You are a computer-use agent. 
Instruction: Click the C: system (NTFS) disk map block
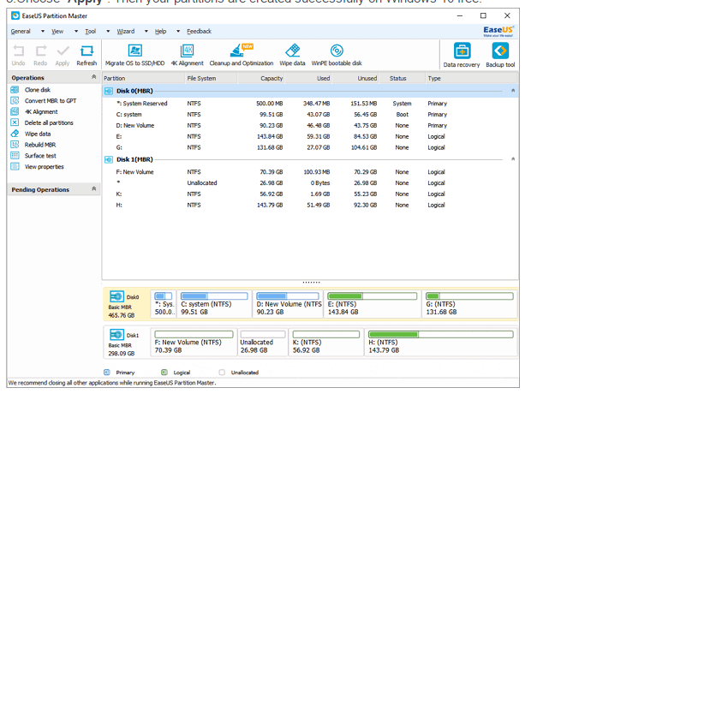(214, 304)
